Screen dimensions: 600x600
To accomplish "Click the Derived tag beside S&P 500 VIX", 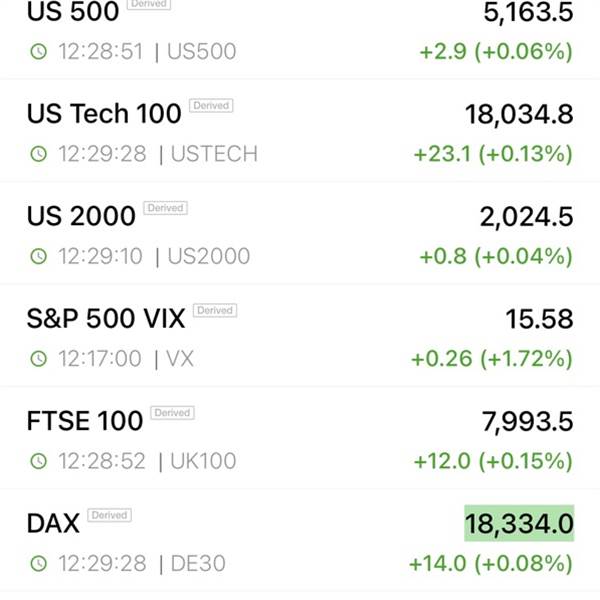I will [x=215, y=310].
